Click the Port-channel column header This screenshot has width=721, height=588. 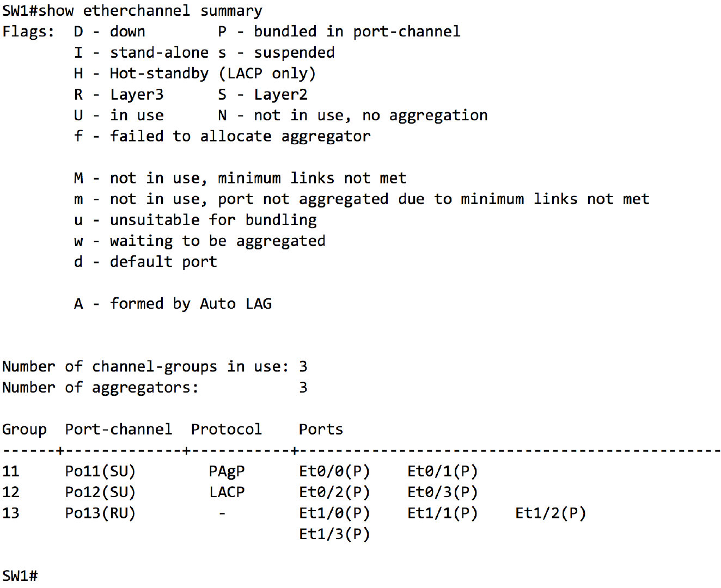[x=118, y=430]
